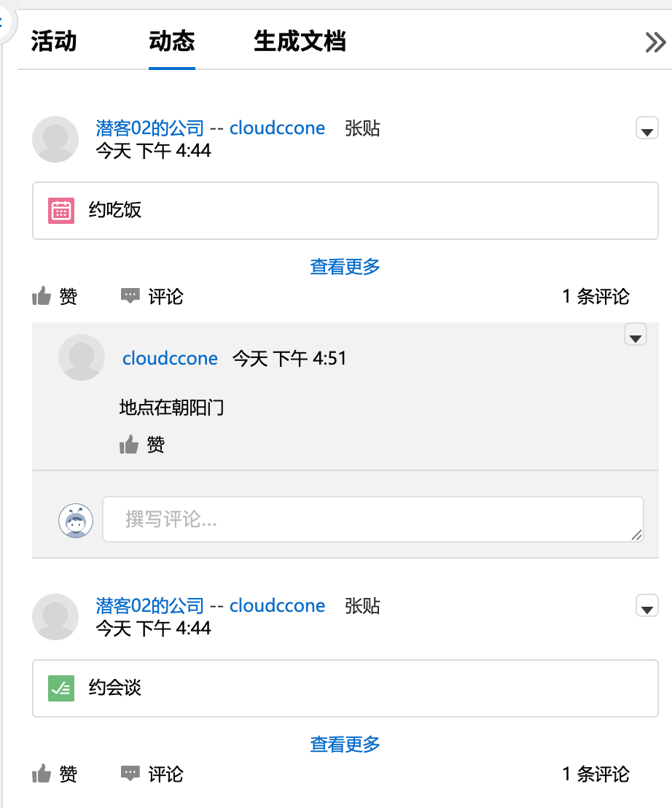
Task: Click 查看更多 under the 约会谈 post
Action: 345,745
